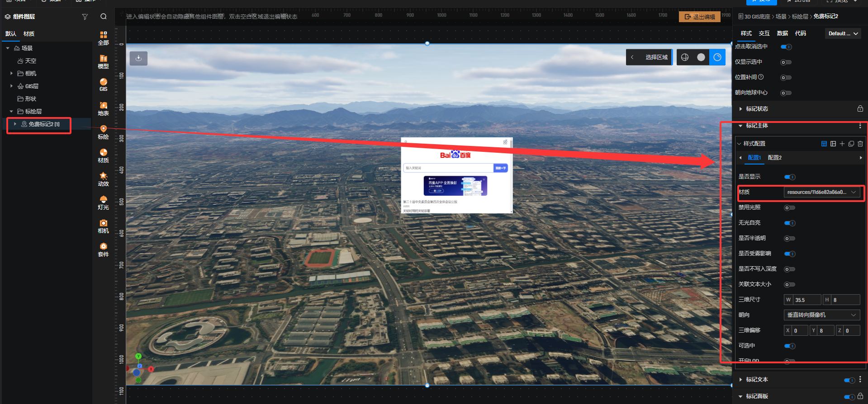
Task: Click the 选择区域 button
Action: click(x=656, y=57)
